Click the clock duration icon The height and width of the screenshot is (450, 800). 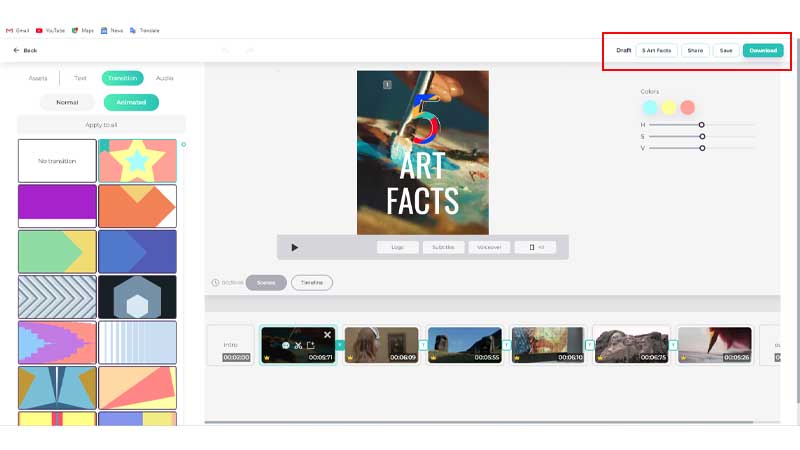pyautogui.click(x=215, y=283)
